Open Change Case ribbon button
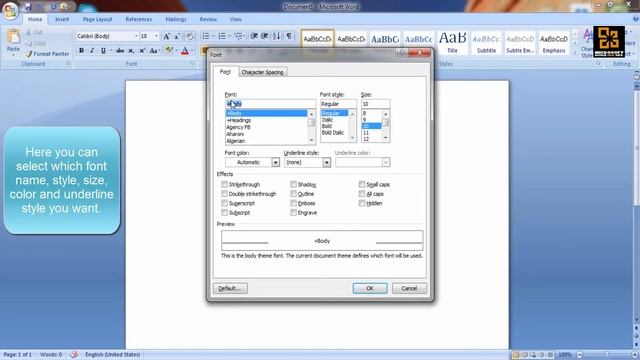 click(x=153, y=51)
